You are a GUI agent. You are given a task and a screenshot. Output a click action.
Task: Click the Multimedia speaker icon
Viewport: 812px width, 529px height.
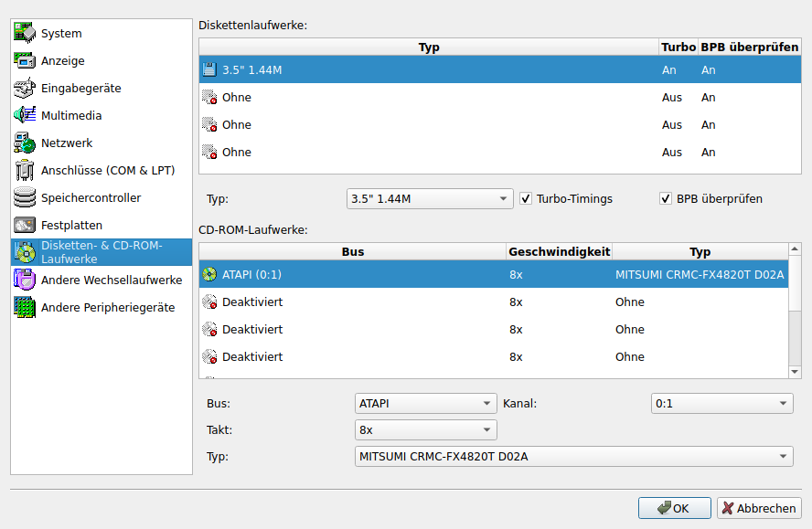click(x=25, y=116)
